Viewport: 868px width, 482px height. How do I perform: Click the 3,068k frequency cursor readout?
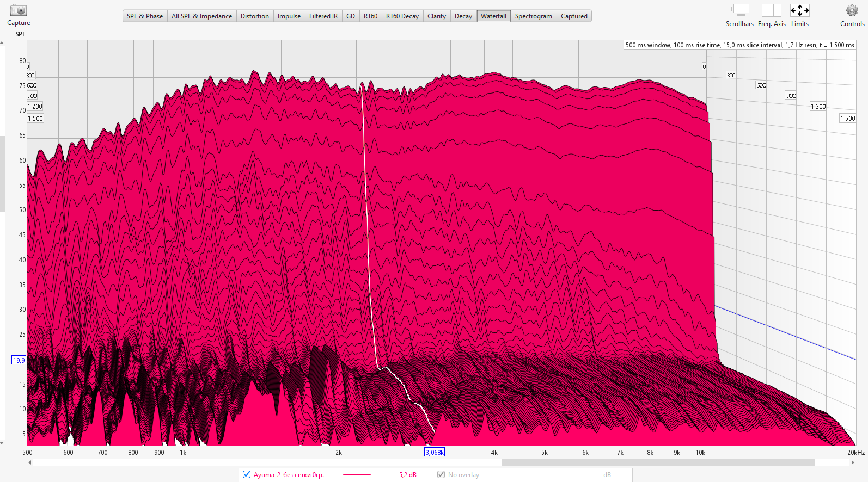[x=435, y=452]
